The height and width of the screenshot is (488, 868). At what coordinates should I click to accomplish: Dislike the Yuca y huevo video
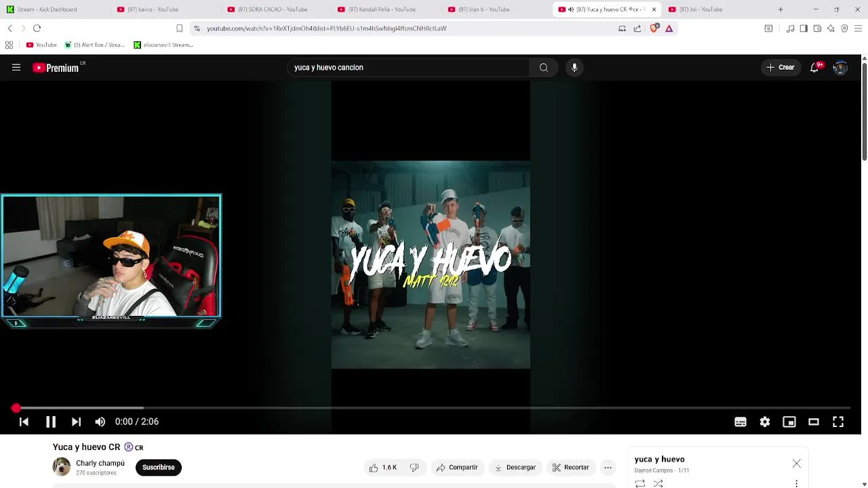tap(414, 467)
